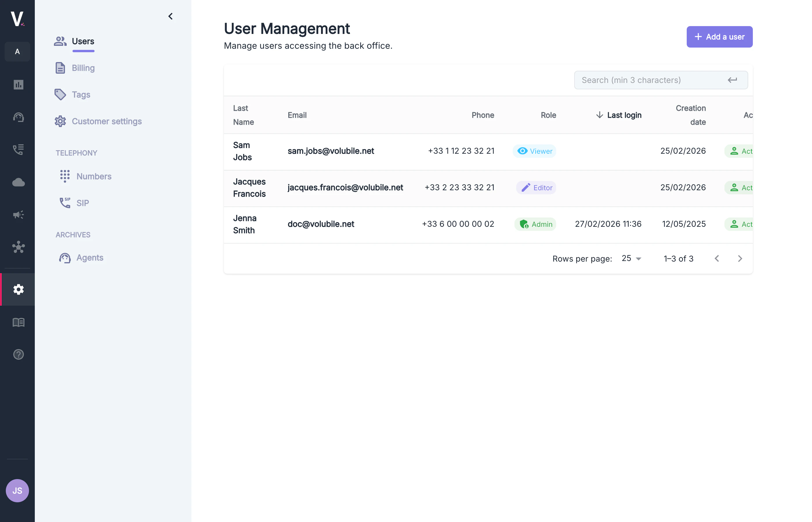Sort by Last login using the arrow header
The image size is (812, 522).
pos(618,115)
